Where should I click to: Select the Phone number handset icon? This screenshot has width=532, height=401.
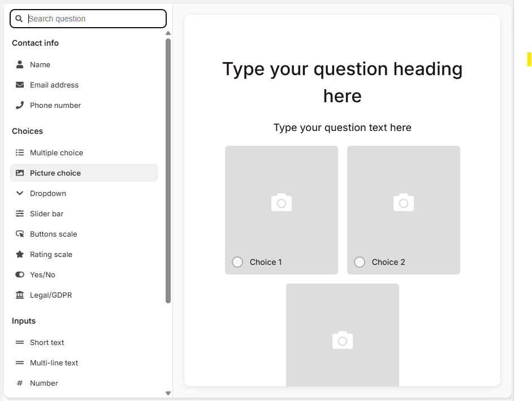click(20, 105)
